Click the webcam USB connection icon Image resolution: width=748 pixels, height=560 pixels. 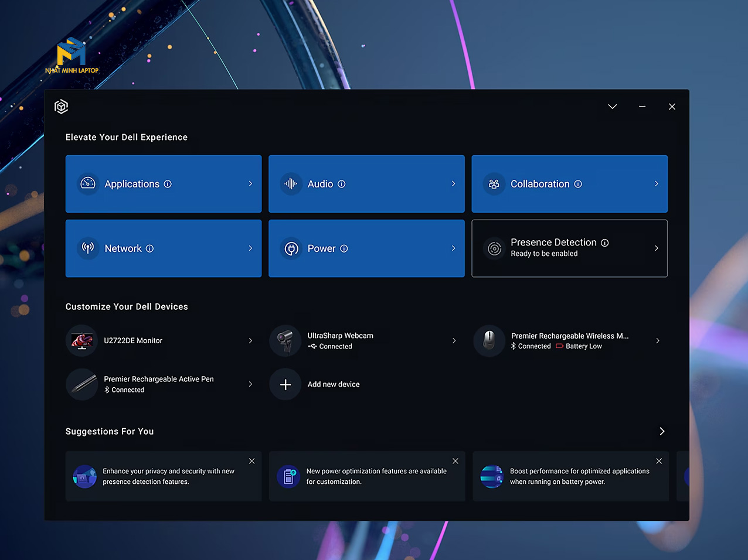click(x=312, y=346)
